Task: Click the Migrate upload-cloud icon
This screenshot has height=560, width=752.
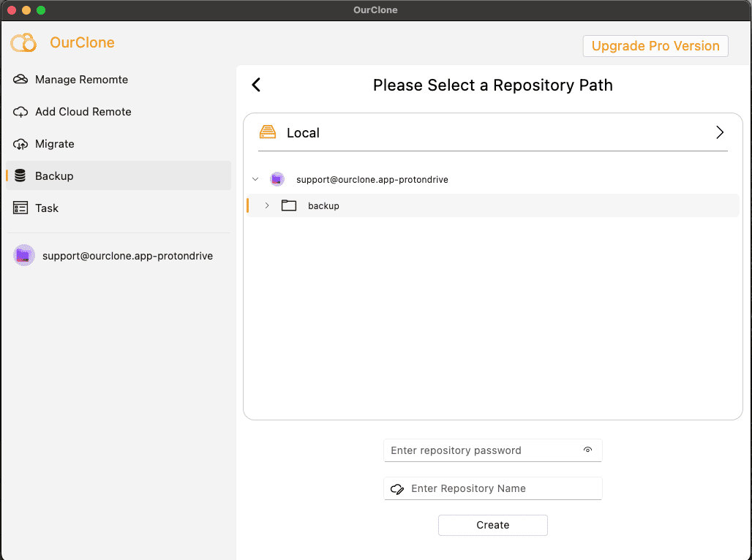Action: click(20, 144)
